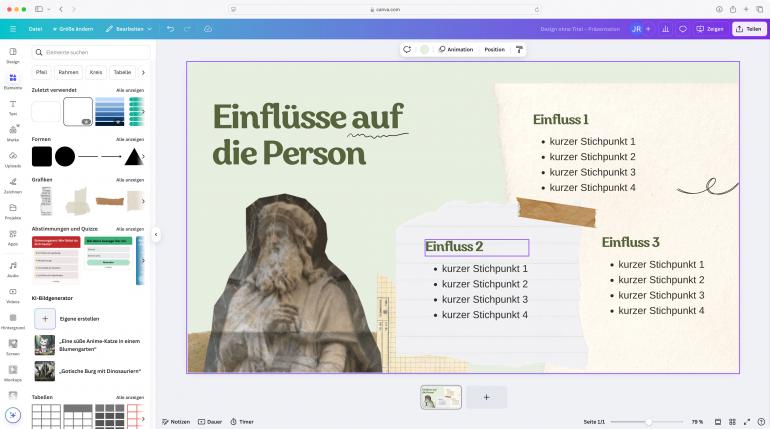Select the Pfeil category chip
The width and height of the screenshot is (770, 429).
[41, 72]
